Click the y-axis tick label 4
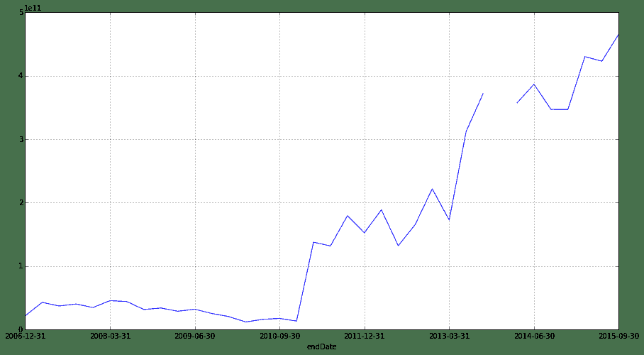The height and width of the screenshot is (355, 644). [x=21, y=76]
